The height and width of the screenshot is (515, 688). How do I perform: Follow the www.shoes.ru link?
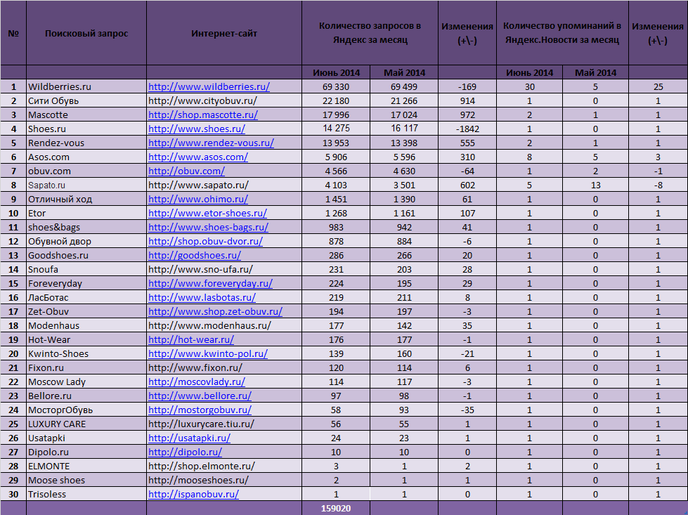[197, 129]
